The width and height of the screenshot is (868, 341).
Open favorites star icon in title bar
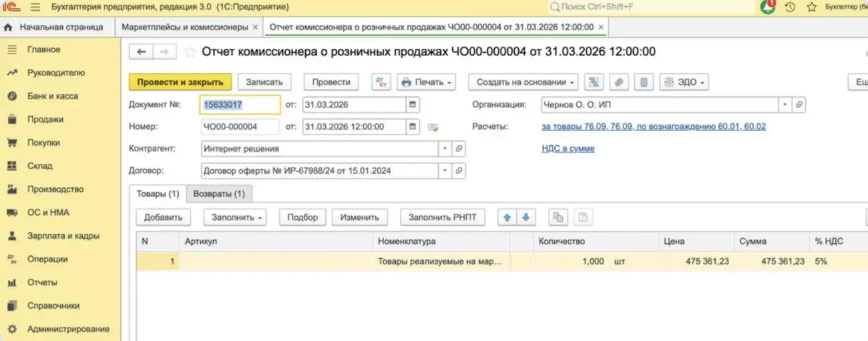point(812,7)
